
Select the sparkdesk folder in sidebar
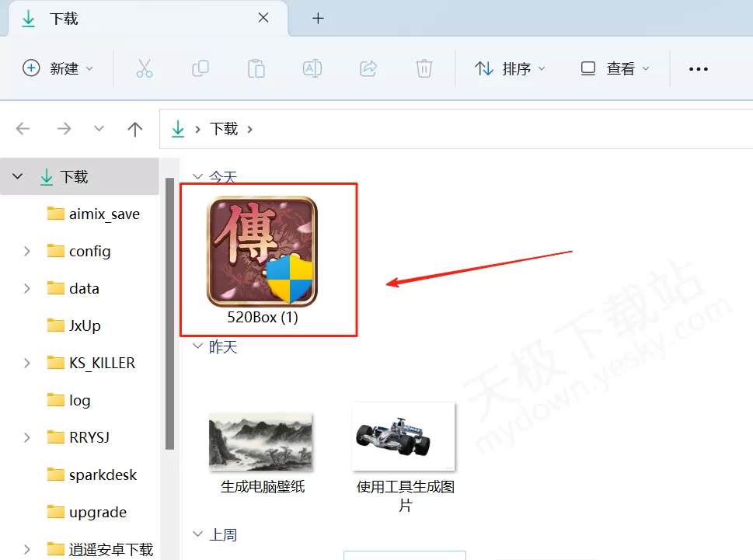103,475
